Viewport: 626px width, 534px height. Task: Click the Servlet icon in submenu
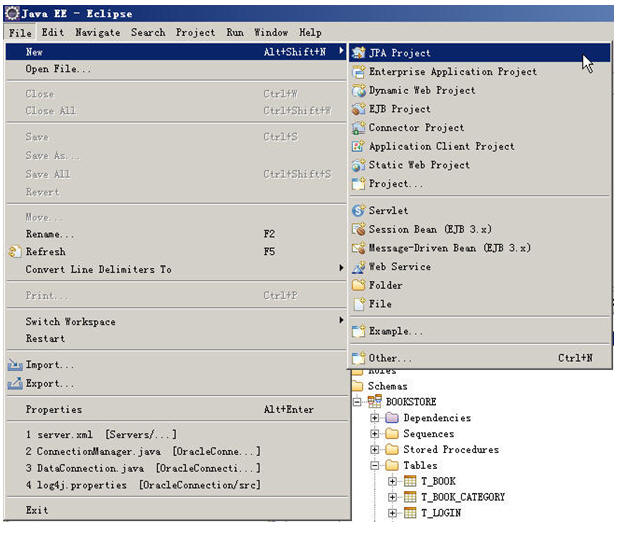point(359,211)
